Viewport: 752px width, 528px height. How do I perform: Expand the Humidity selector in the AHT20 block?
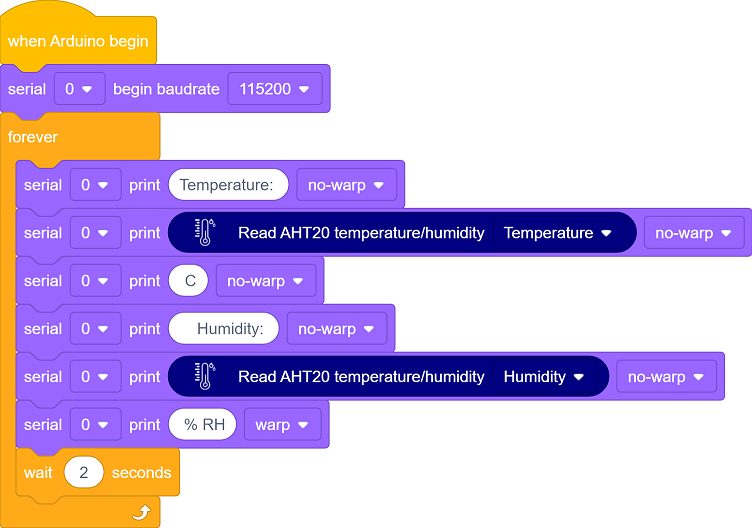[x=544, y=376]
